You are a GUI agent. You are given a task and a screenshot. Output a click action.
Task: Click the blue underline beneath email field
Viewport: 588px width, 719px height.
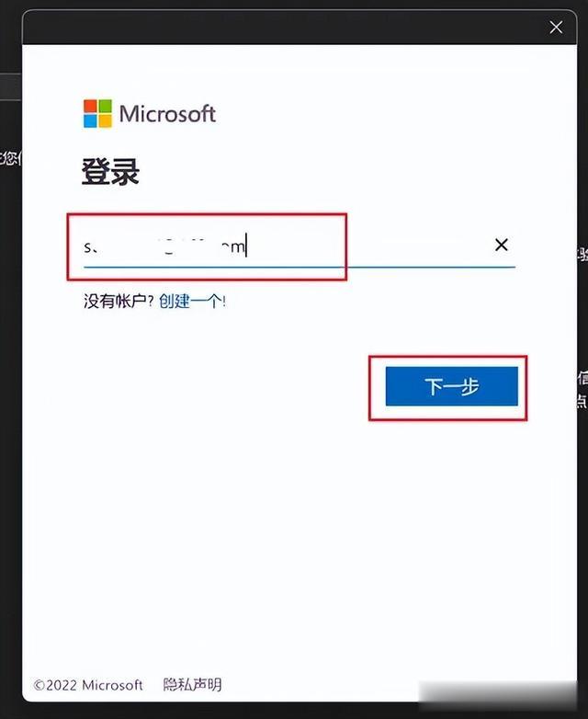pyautogui.click(x=300, y=267)
